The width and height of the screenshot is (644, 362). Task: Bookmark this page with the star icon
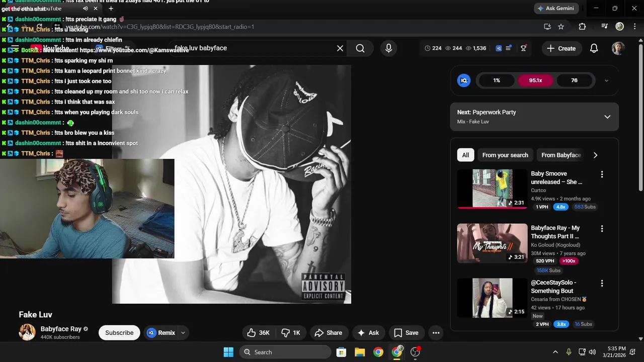(x=561, y=27)
